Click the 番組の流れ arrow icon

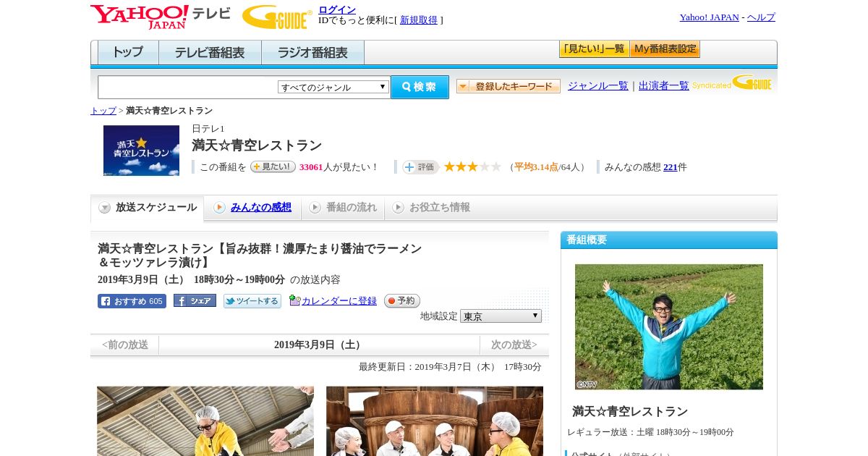[x=315, y=208]
